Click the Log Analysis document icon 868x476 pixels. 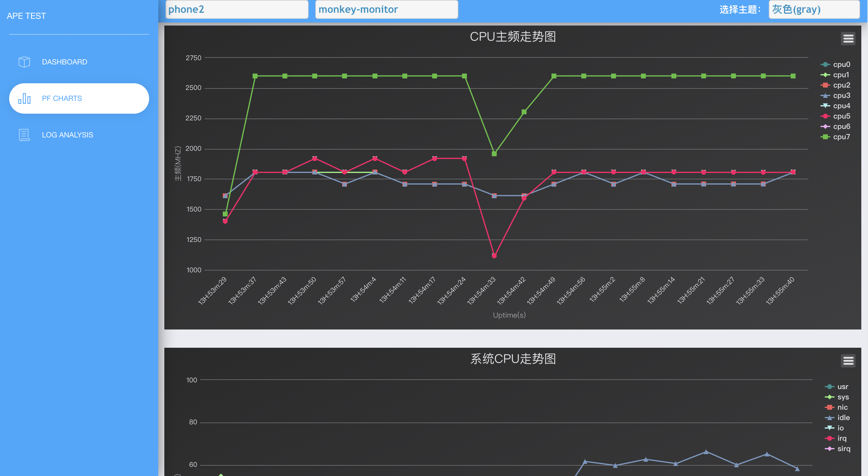24,135
